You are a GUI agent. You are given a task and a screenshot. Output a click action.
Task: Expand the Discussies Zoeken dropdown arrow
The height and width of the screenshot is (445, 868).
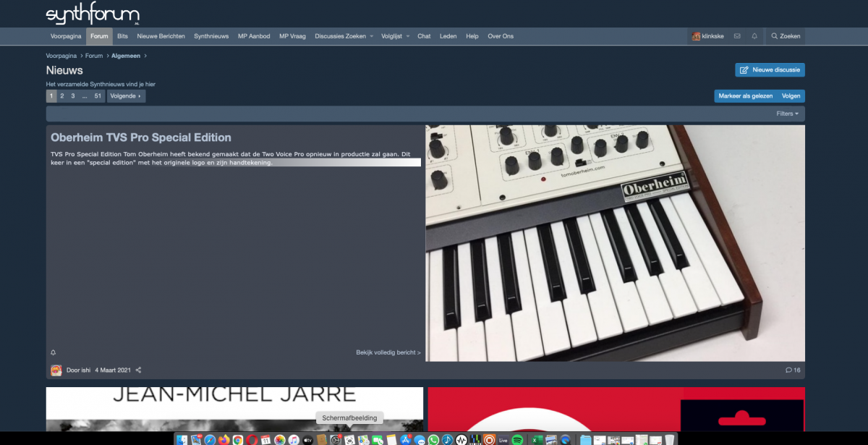click(x=372, y=36)
